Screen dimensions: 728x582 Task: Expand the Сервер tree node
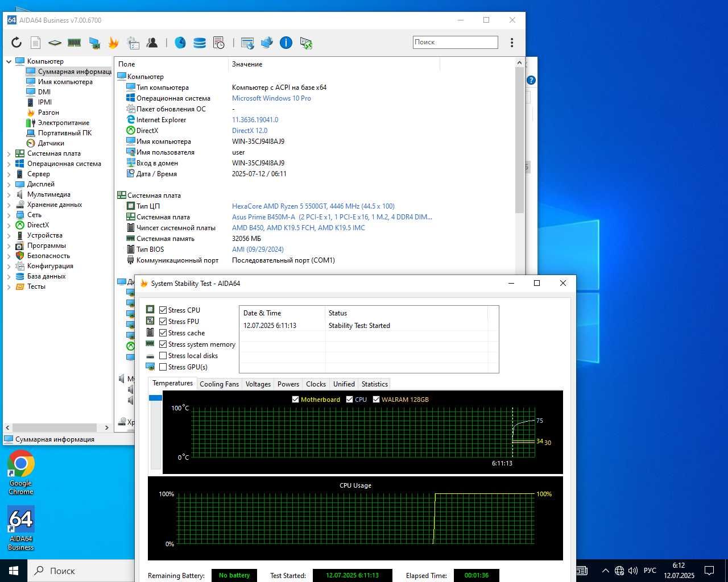tap(9, 174)
